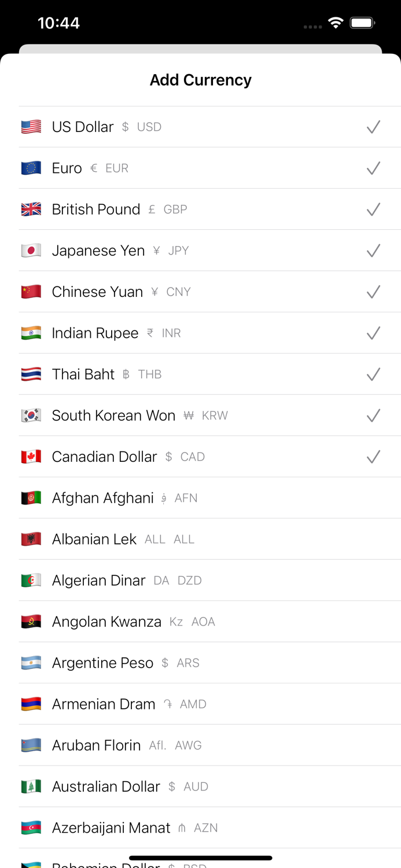Click the Australian Dollar flag icon
The height and width of the screenshot is (868, 401).
tap(31, 786)
